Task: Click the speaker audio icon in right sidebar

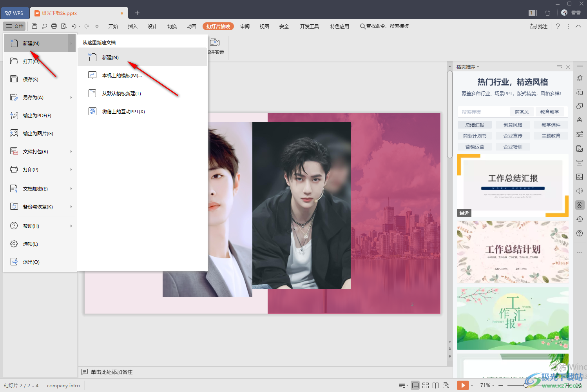Action: click(x=580, y=191)
